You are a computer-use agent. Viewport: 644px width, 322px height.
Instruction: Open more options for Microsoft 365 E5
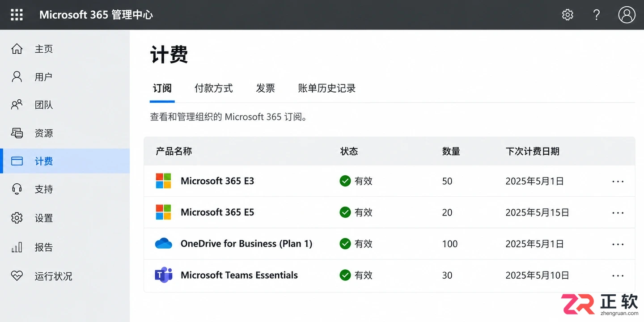coord(618,213)
